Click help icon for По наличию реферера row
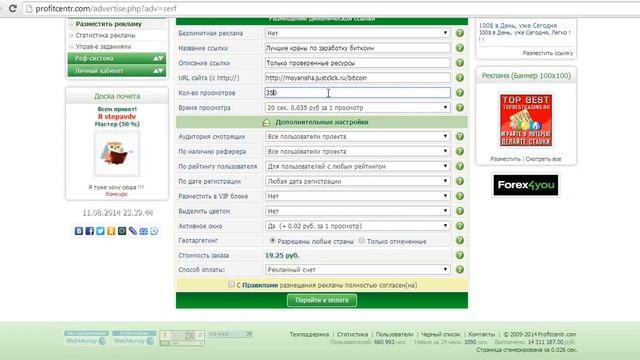The image size is (640, 360). [x=460, y=151]
